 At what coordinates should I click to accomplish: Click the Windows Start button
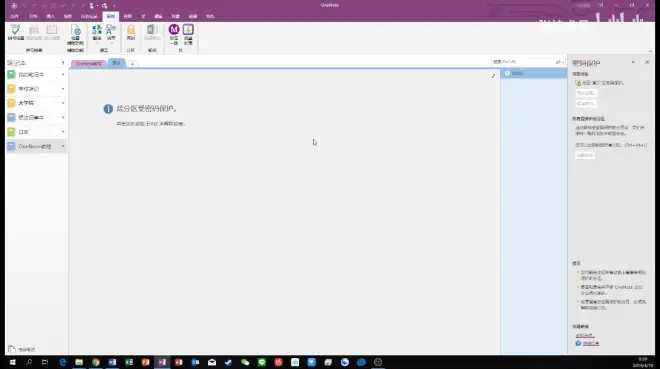[12, 362]
